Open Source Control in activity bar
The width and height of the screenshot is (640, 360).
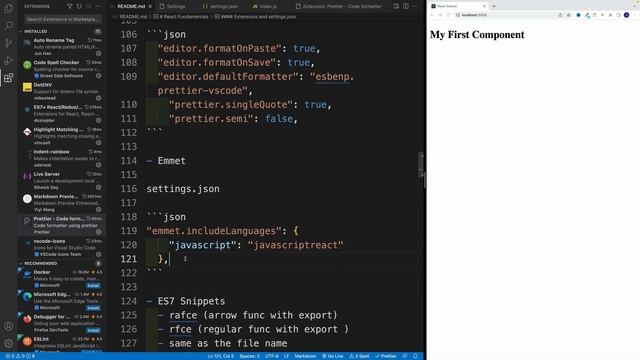click(8, 43)
